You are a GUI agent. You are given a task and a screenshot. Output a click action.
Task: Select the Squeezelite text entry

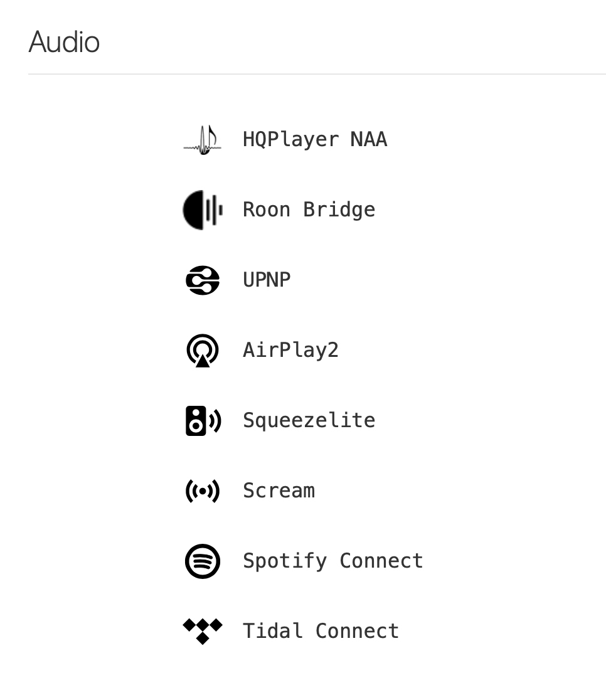[309, 420]
